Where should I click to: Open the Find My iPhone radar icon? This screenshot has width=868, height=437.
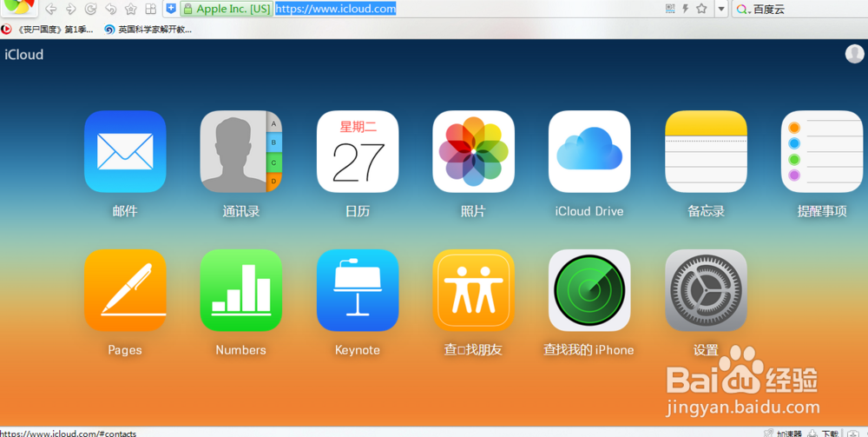coord(589,290)
